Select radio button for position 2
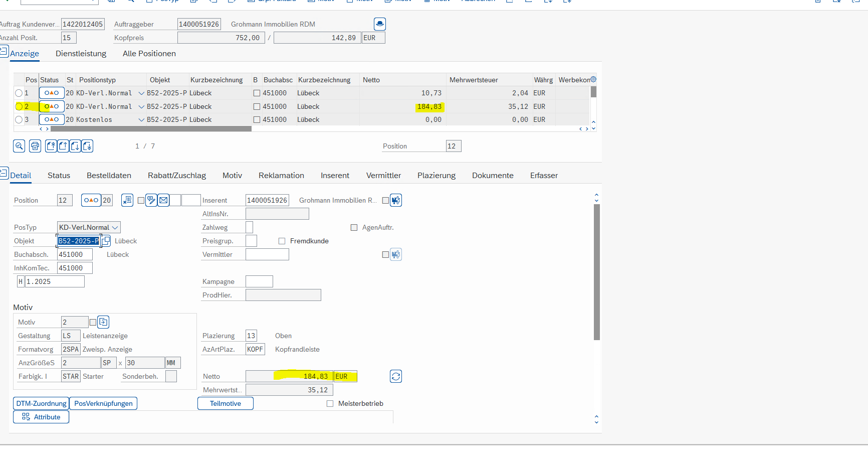This screenshot has width=868, height=455. [19, 106]
